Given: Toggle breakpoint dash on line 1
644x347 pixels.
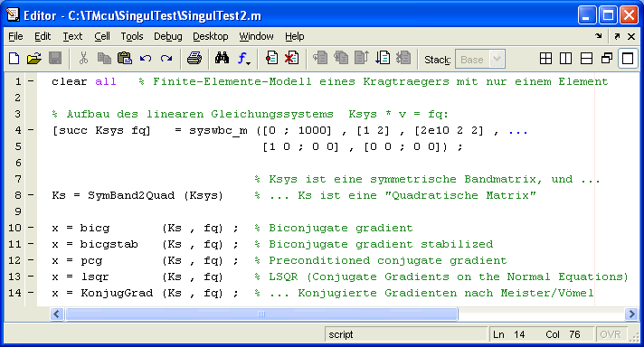Looking at the screenshot, I should pyautogui.click(x=31, y=81).
